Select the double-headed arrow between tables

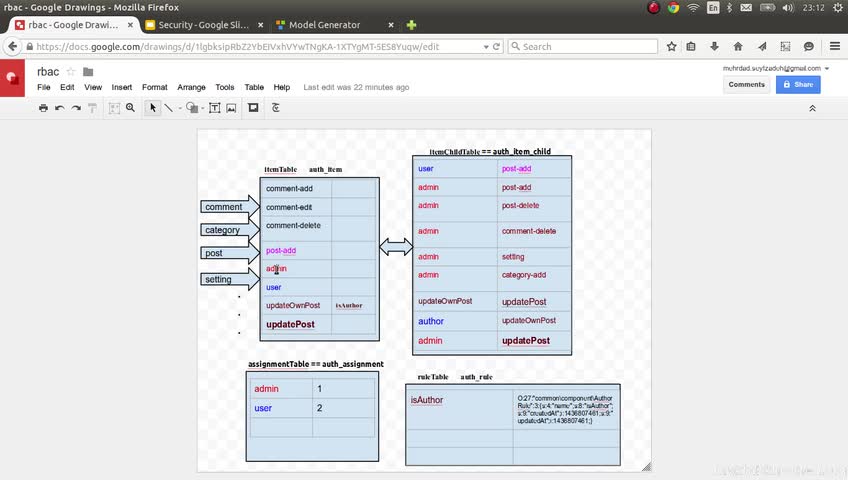point(396,247)
